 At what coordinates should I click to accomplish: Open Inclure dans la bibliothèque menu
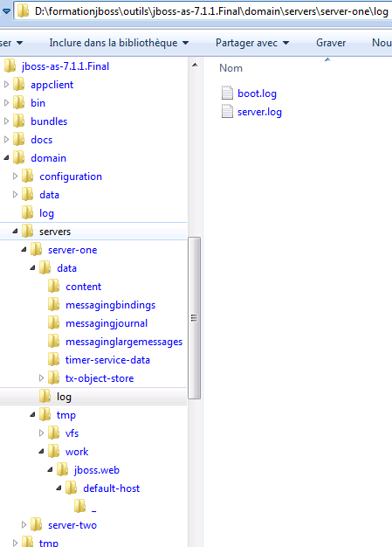[x=119, y=43]
